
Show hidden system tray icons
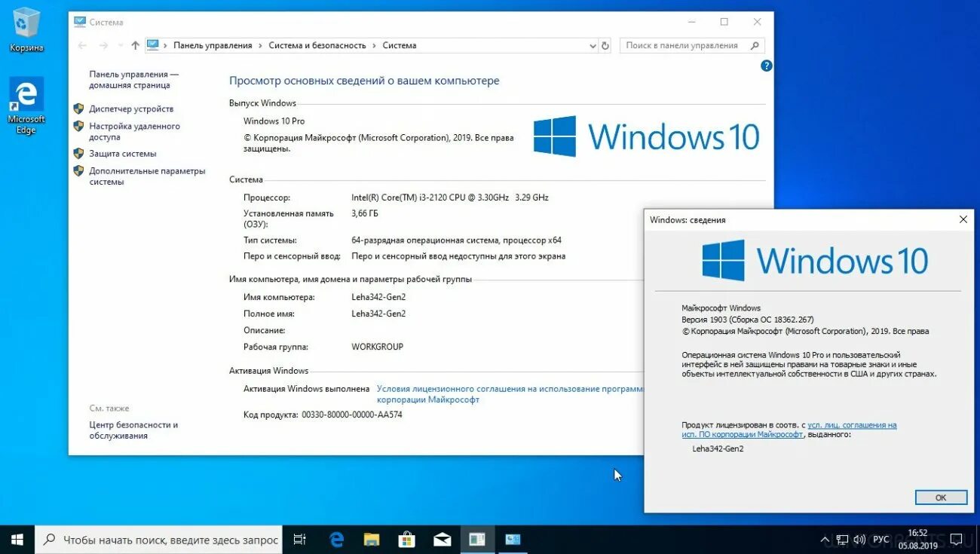[x=824, y=540]
